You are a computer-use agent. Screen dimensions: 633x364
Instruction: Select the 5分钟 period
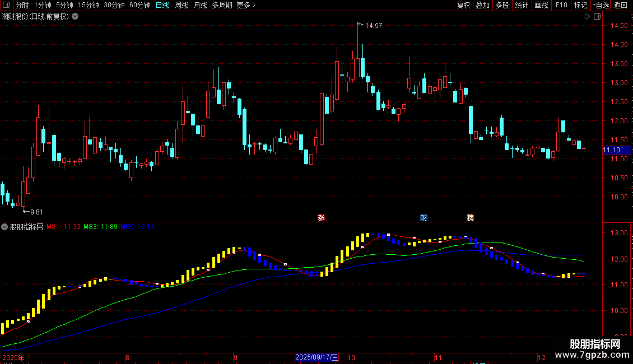click(x=64, y=5)
